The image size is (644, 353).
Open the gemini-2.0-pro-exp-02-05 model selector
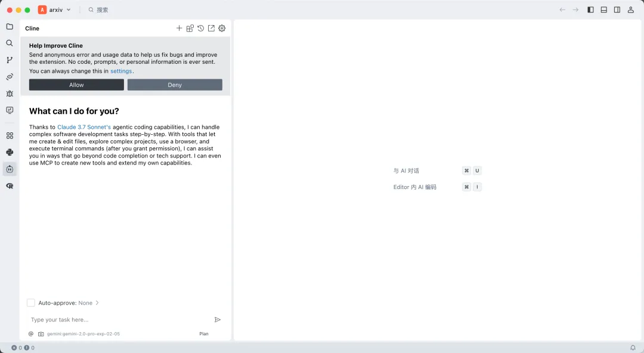(x=83, y=334)
